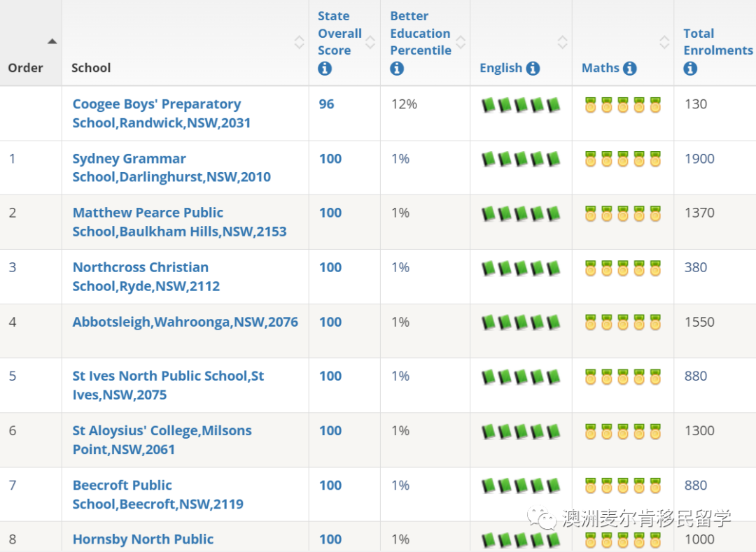Click sort arrows beside State Overall Score
Image resolution: width=756 pixels, height=552 pixels.
tap(370, 43)
